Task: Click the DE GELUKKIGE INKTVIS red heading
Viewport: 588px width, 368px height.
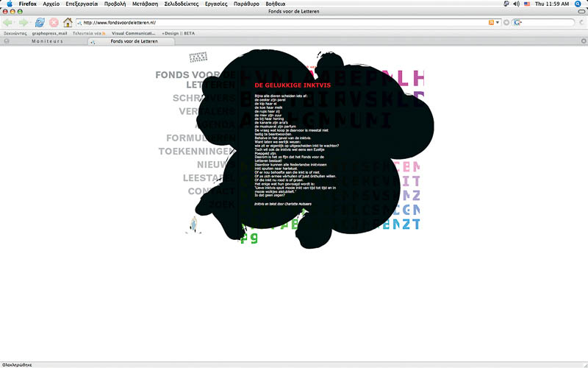Action: click(293, 85)
